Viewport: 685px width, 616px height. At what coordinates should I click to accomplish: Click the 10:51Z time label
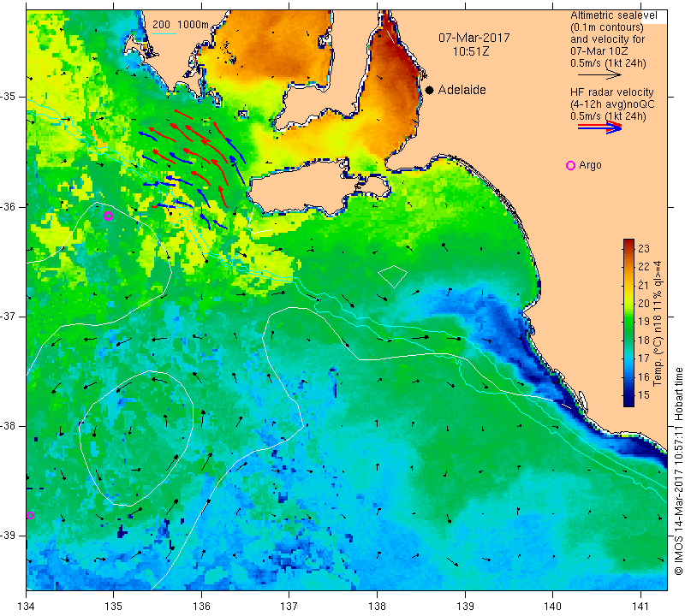(x=470, y=51)
